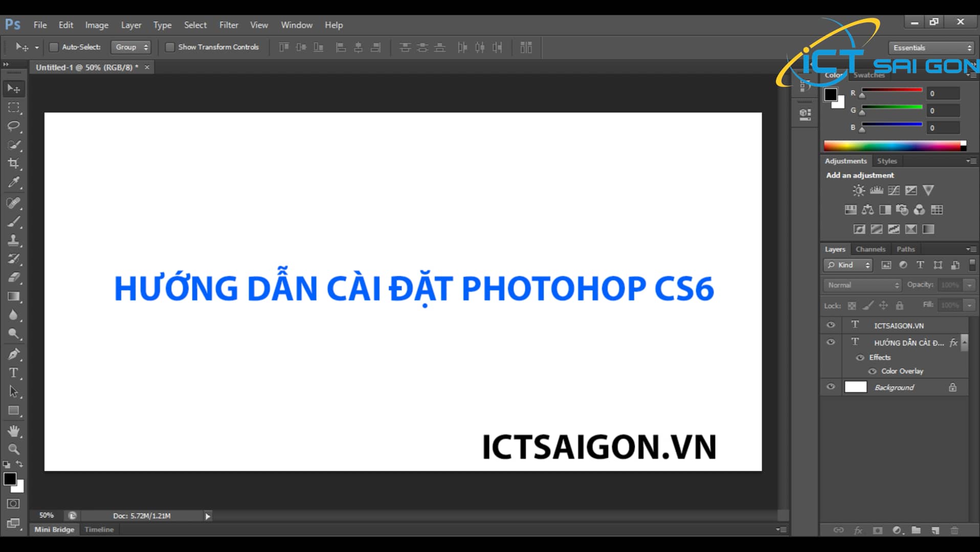
Task: Open the Window menu
Action: pyautogui.click(x=297, y=25)
